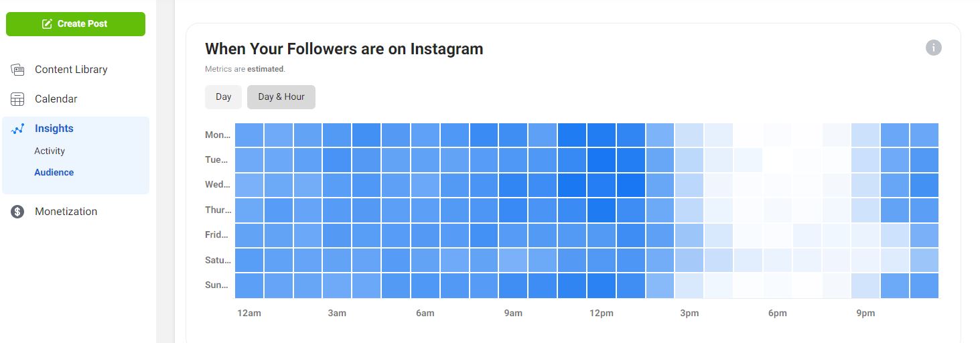Open the info icon on followers card
The width and height of the screenshot is (980, 343).
click(934, 48)
